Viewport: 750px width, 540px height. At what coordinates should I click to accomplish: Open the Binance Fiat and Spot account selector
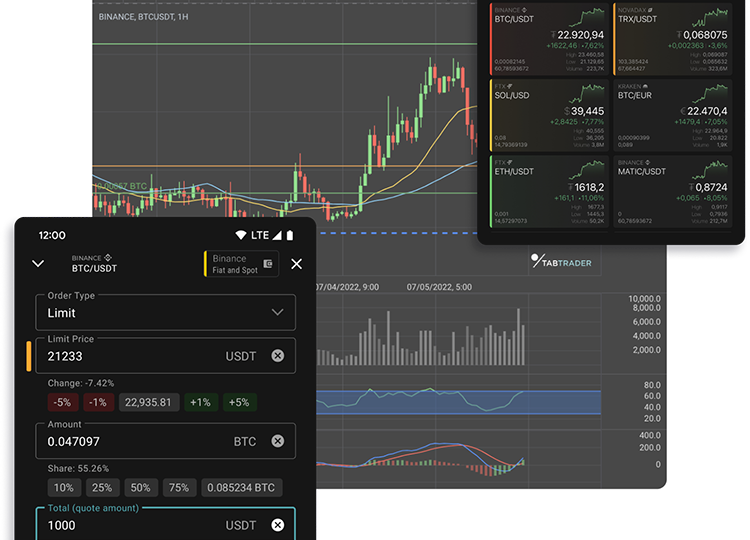tap(241, 264)
